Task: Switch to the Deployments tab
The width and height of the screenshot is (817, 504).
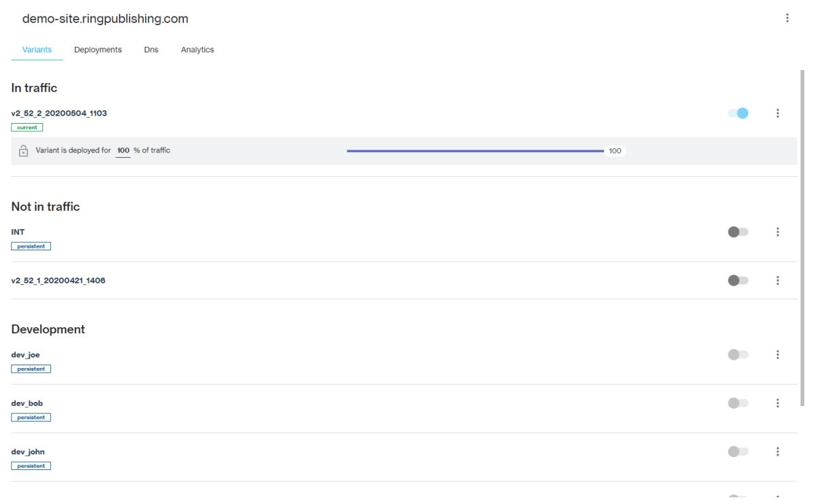Action: (x=98, y=50)
